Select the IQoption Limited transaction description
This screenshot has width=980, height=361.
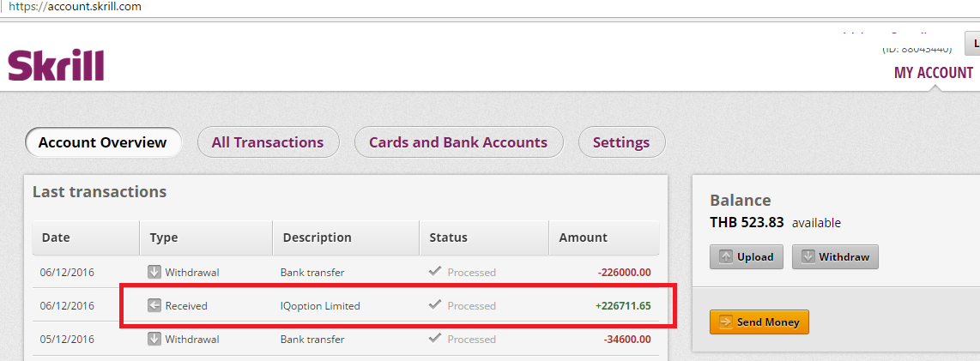320,306
